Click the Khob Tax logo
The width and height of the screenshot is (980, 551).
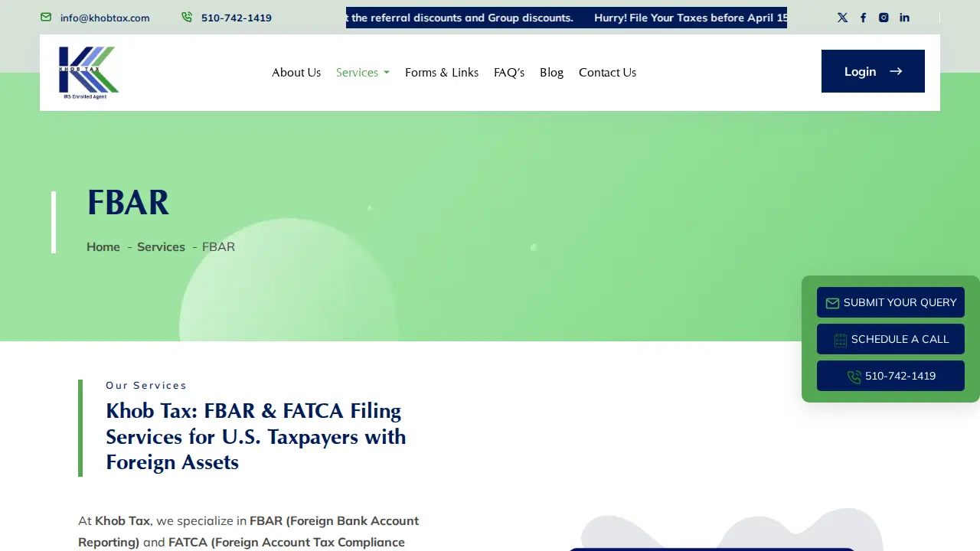89,73
